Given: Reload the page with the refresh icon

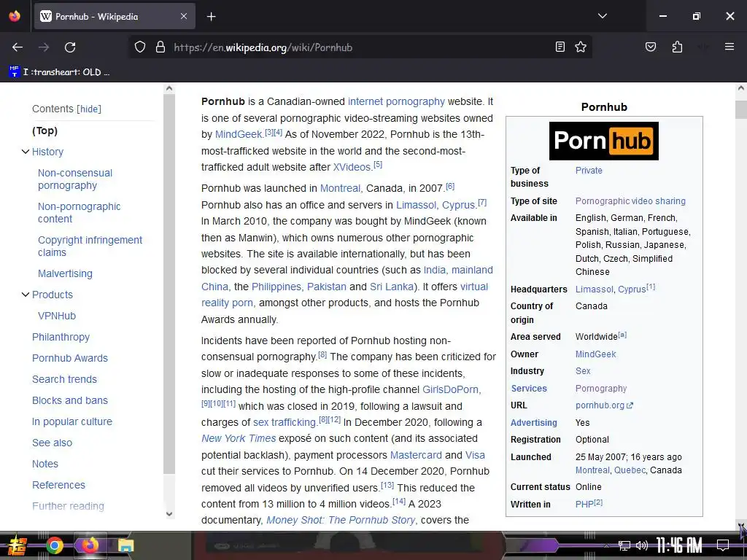Looking at the screenshot, I should point(70,47).
